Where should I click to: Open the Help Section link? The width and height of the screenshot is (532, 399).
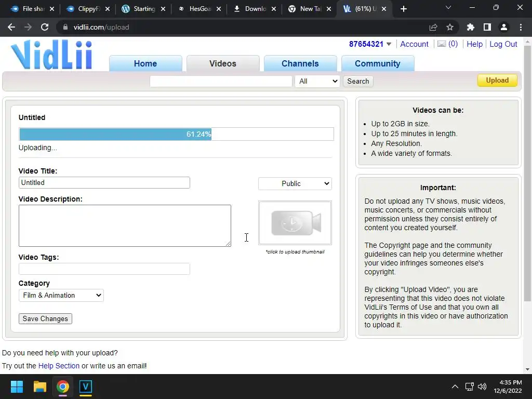(59, 366)
